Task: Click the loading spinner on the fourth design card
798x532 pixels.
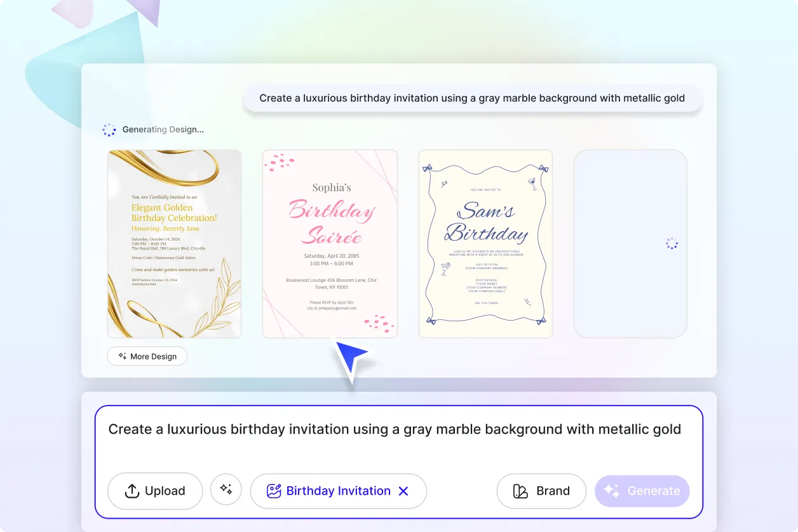Action: (671, 243)
